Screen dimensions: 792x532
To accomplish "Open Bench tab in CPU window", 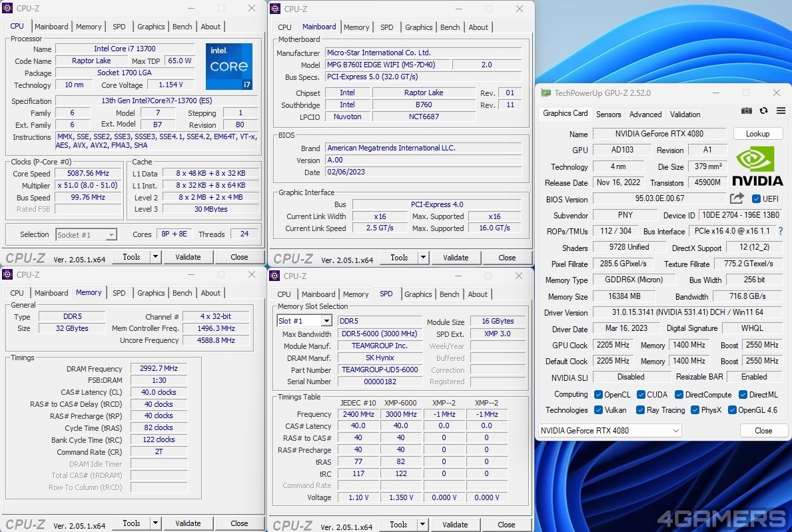I will (183, 27).
